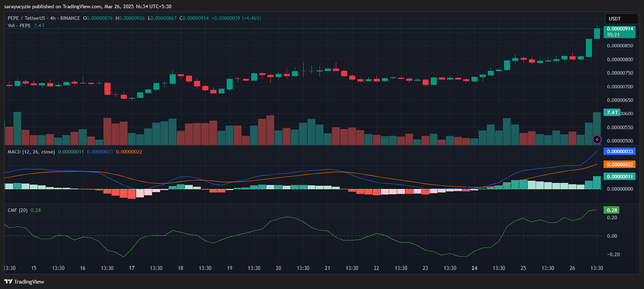Click the MACD (12, 26, close) legend
The image size is (644, 289).
tap(31, 152)
